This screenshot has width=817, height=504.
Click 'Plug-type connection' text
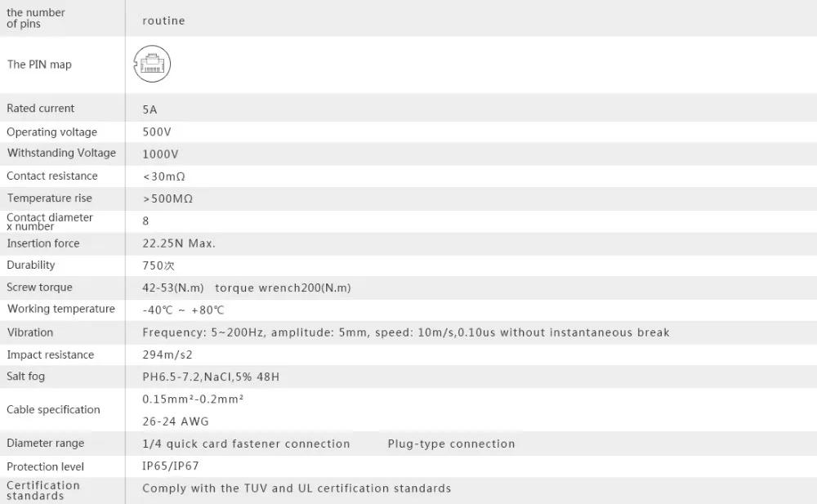pyautogui.click(x=451, y=444)
